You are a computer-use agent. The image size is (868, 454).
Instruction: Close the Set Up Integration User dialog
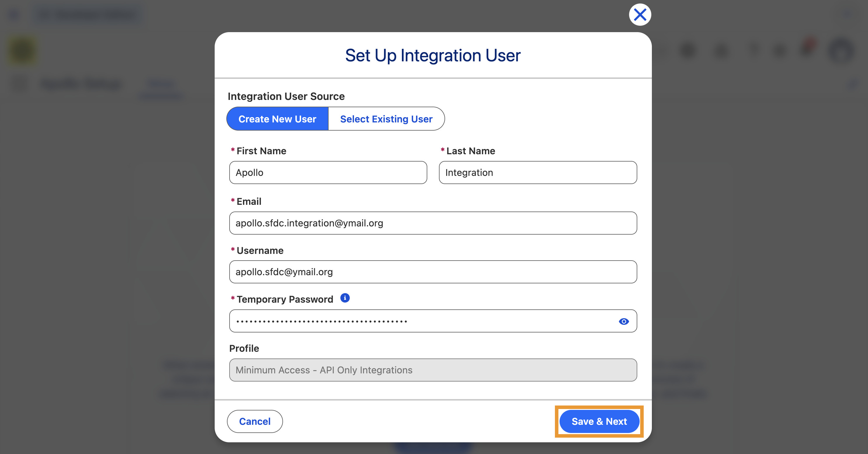coord(640,15)
